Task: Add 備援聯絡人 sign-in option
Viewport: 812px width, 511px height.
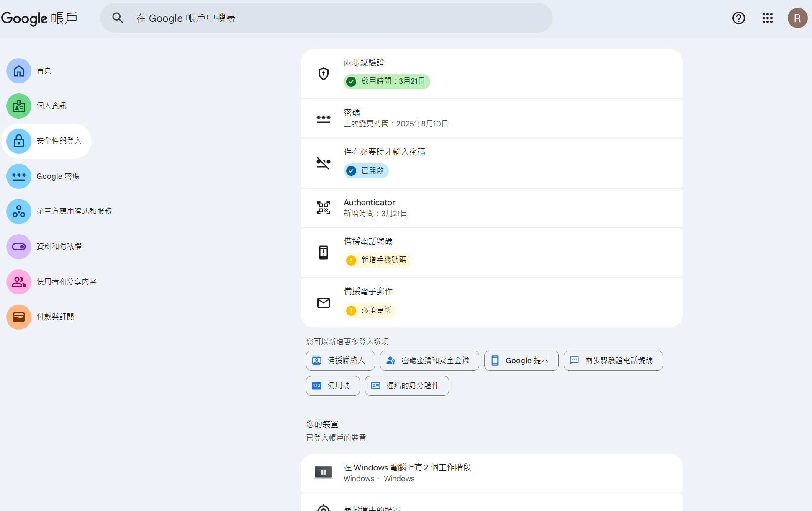Action: [x=340, y=361]
